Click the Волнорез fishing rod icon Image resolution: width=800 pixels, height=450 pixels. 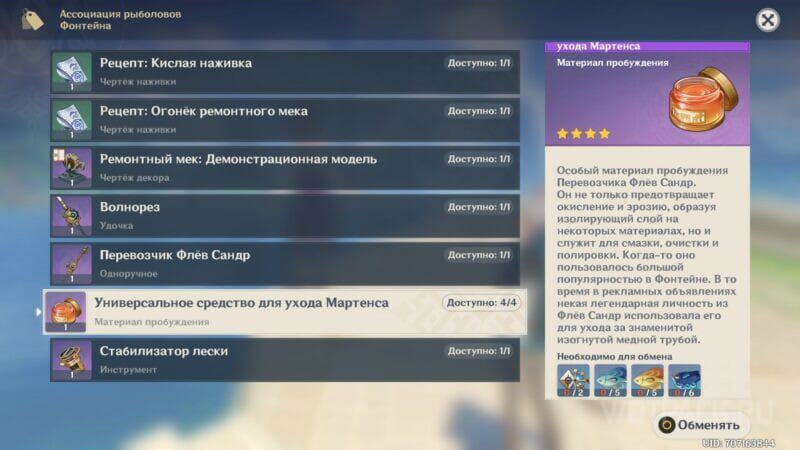71,216
